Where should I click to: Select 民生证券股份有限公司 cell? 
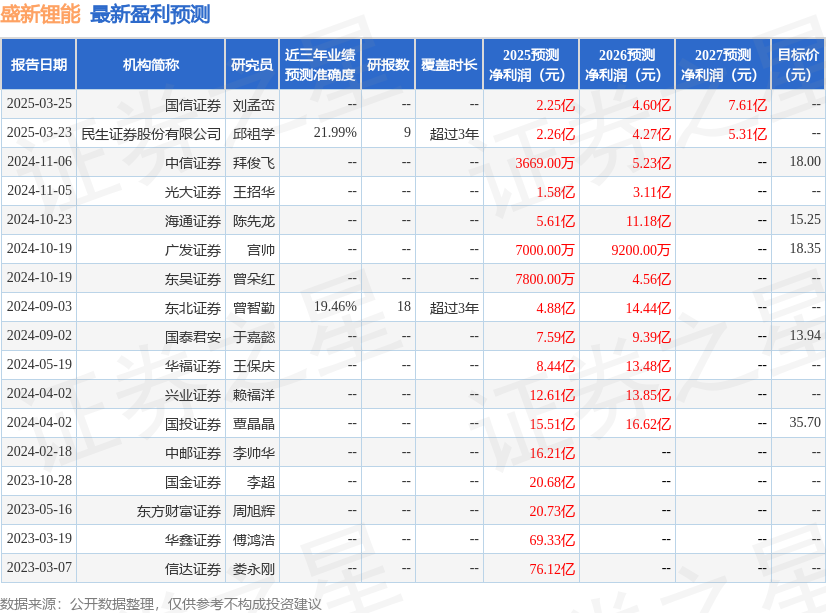coord(151,134)
